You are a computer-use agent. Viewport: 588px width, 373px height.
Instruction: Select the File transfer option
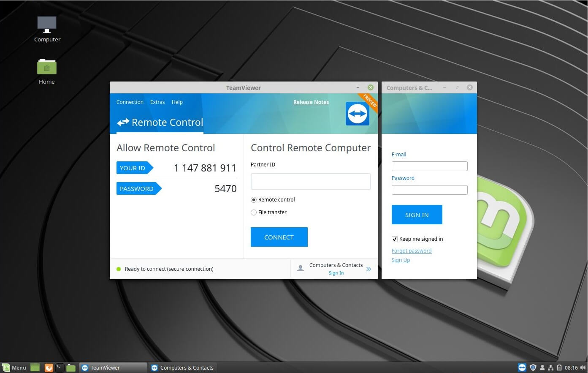point(254,212)
